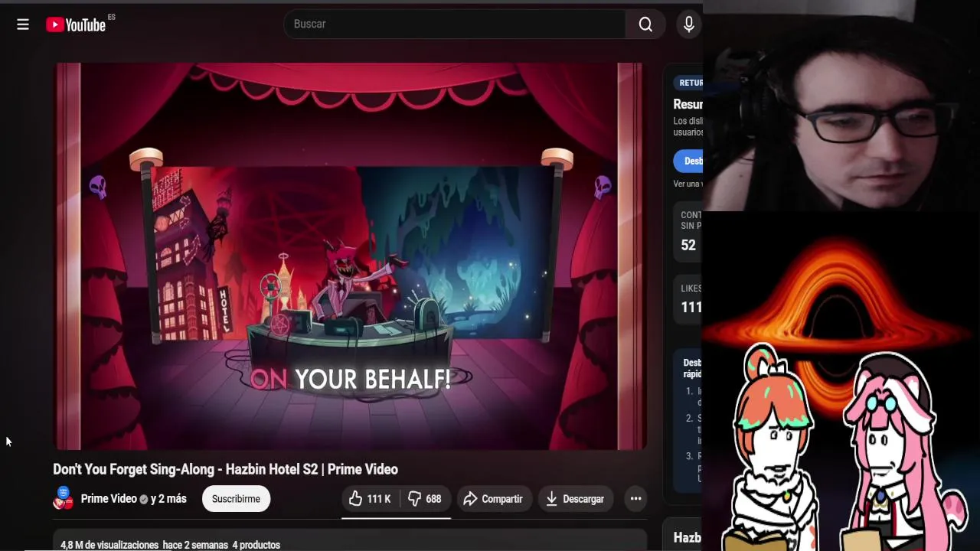This screenshot has width=980, height=551.
Task: Click the black hole image overlay
Action: 838,321
